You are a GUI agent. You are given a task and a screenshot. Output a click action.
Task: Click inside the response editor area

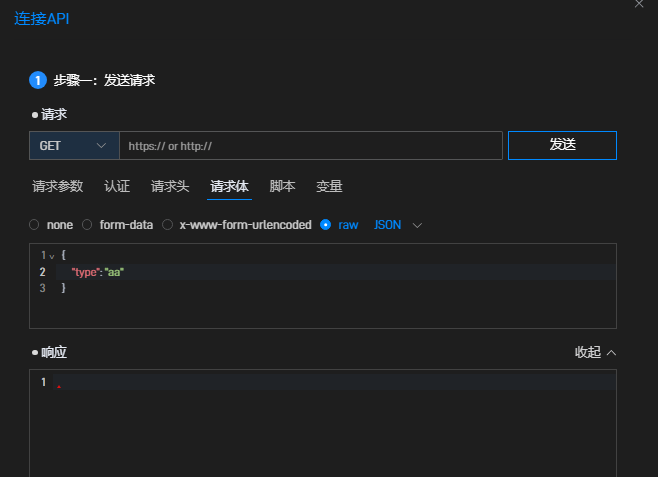tap(320, 420)
